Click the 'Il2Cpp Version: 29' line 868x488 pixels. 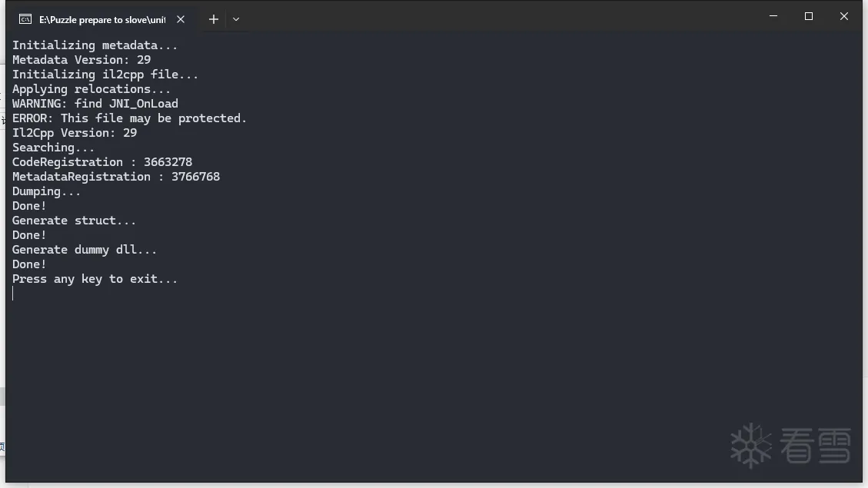coord(75,133)
